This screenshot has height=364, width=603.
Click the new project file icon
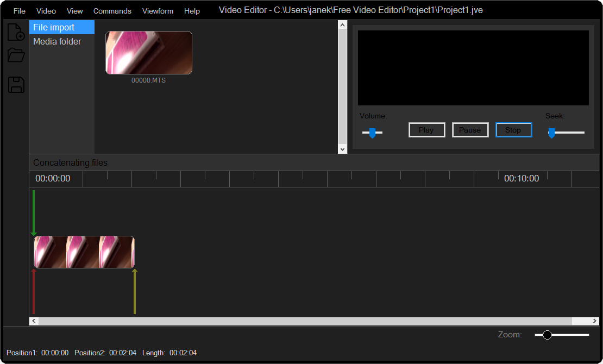click(16, 32)
